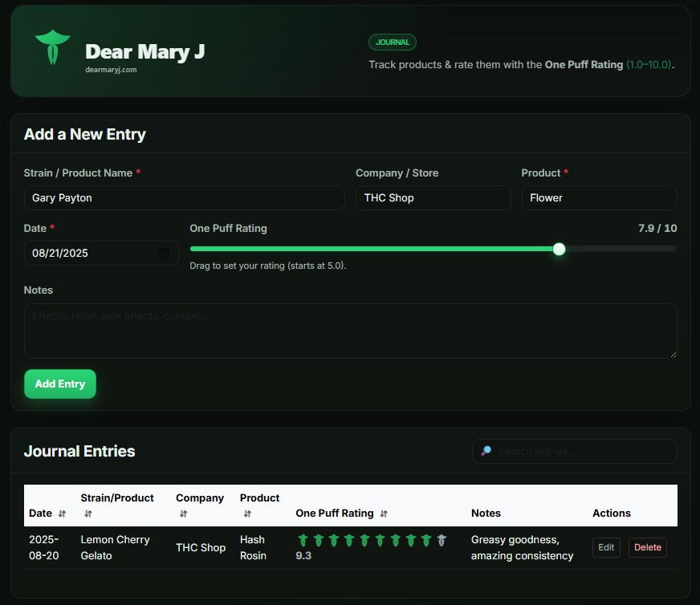Image resolution: width=700 pixels, height=605 pixels.
Task: Click the grey tenth rating leaf icon
Action: click(x=442, y=540)
